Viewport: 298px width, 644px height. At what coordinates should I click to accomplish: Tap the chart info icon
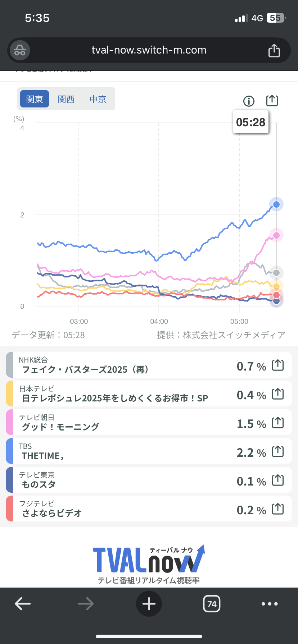click(x=249, y=101)
